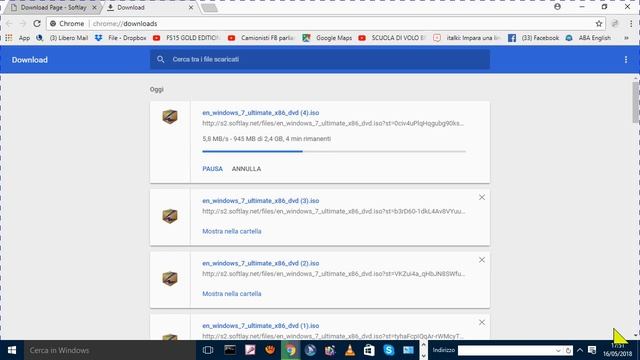Switch to the Download Page - Softlay tab
Image resolution: width=640 pixels, height=360 pixels.
click(x=53, y=7)
